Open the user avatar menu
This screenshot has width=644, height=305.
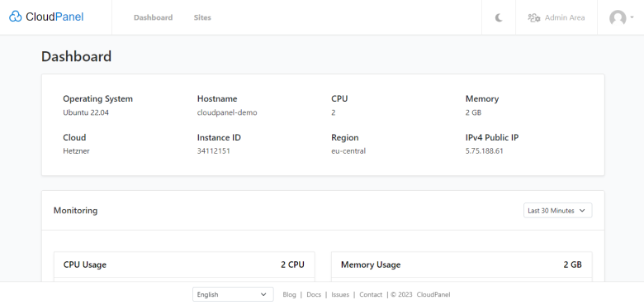pyautogui.click(x=618, y=17)
